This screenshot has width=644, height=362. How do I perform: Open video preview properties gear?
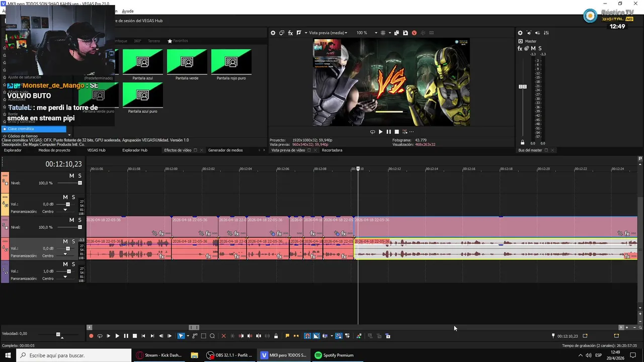tap(273, 33)
